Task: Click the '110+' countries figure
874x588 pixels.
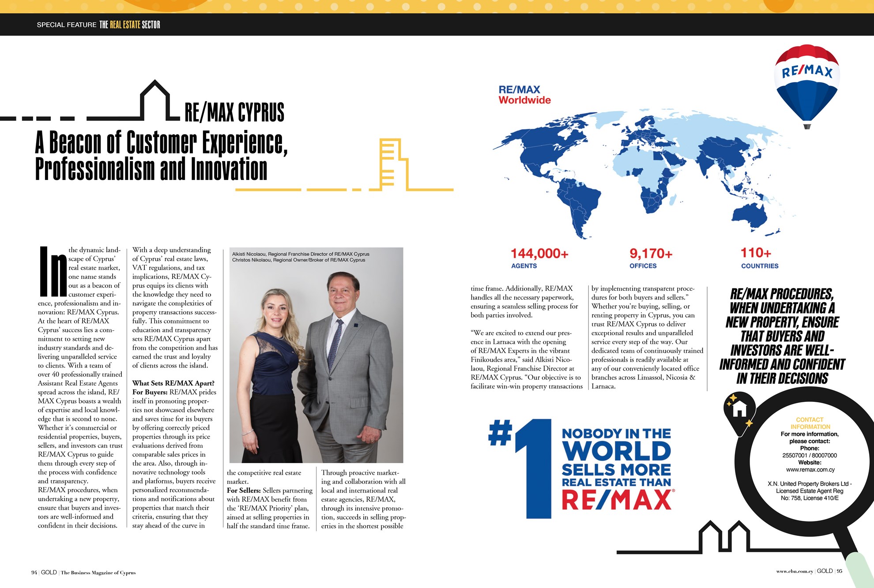Action: click(756, 253)
